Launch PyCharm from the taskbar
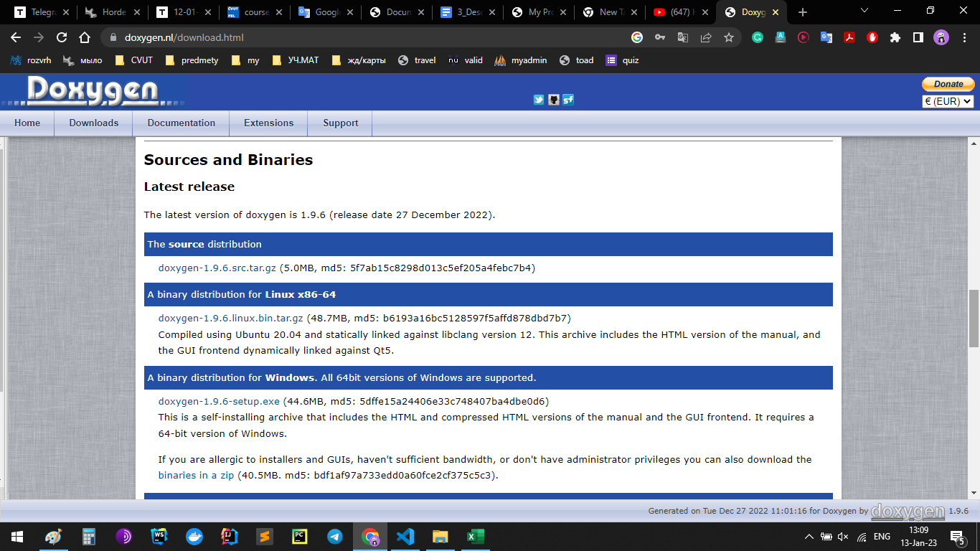Image resolution: width=980 pixels, height=551 pixels. (300, 536)
